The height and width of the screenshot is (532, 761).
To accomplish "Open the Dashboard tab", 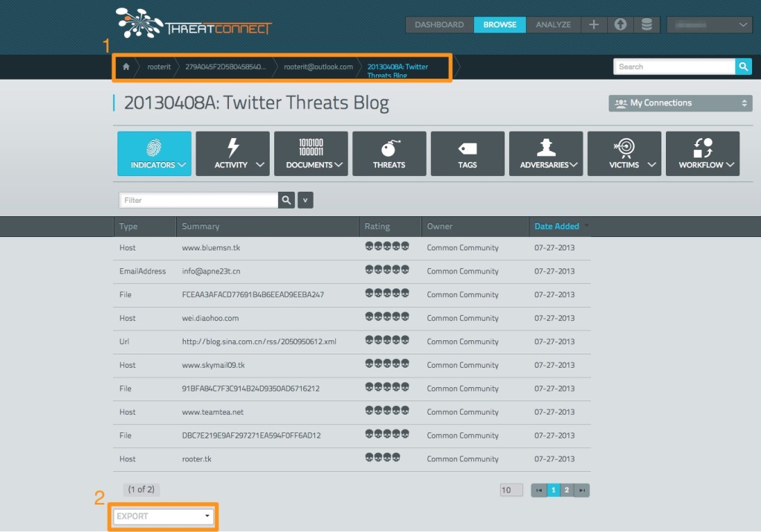I will (x=439, y=25).
